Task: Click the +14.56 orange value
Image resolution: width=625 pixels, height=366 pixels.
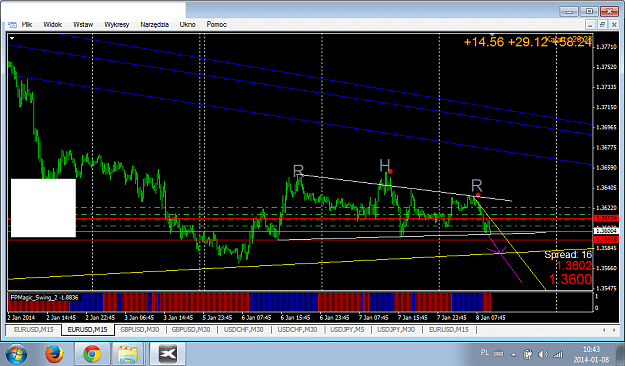Action: (x=484, y=41)
